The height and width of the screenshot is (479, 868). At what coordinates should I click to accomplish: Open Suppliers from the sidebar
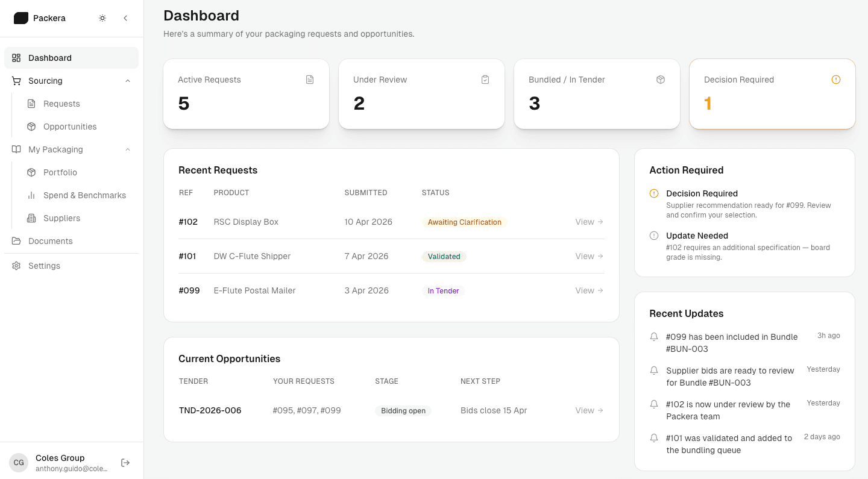[x=61, y=218]
